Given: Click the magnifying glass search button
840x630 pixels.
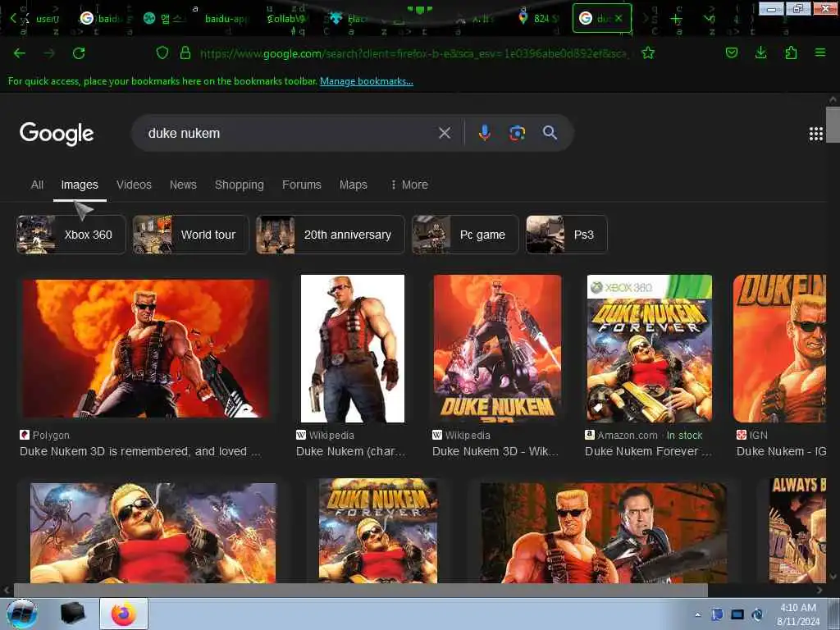Looking at the screenshot, I should 550,133.
